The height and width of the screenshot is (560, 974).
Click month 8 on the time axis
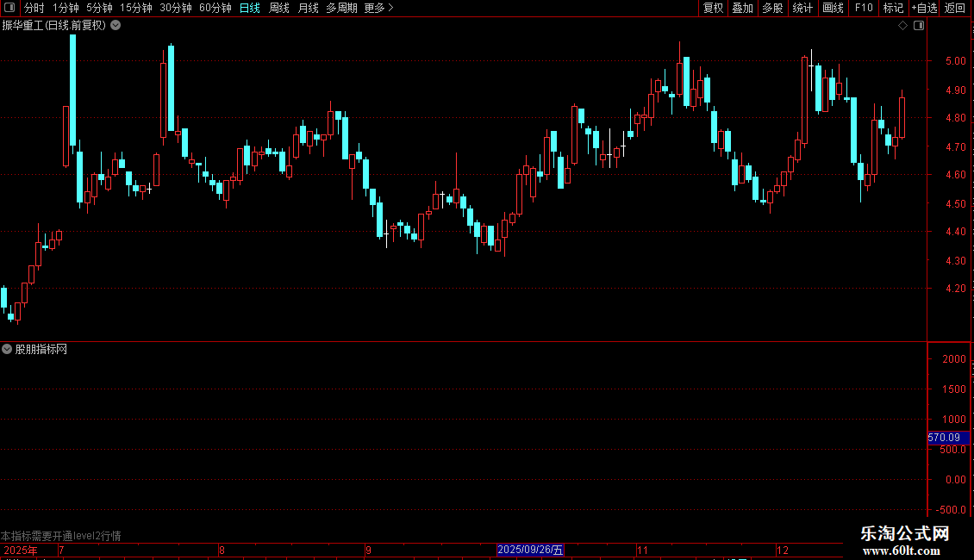click(222, 551)
